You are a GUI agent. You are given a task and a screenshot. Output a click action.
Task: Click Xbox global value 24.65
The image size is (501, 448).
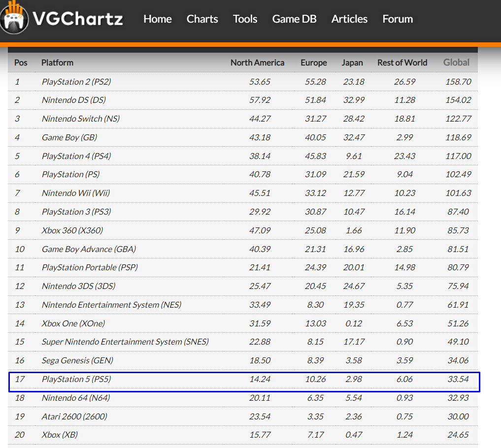[x=458, y=435]
